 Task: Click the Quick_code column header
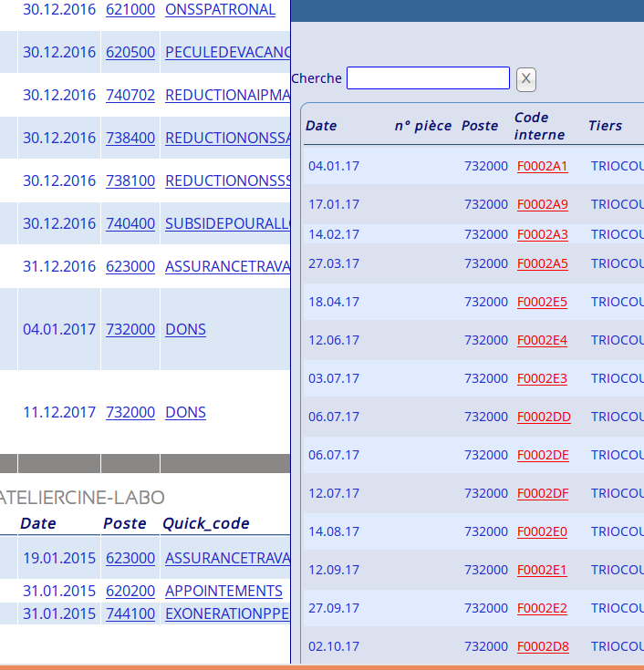[x=206, y=523]
